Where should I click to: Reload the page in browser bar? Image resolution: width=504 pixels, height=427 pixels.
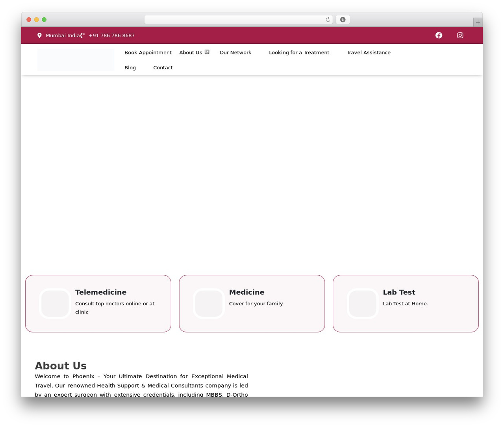tap(328, 20)
